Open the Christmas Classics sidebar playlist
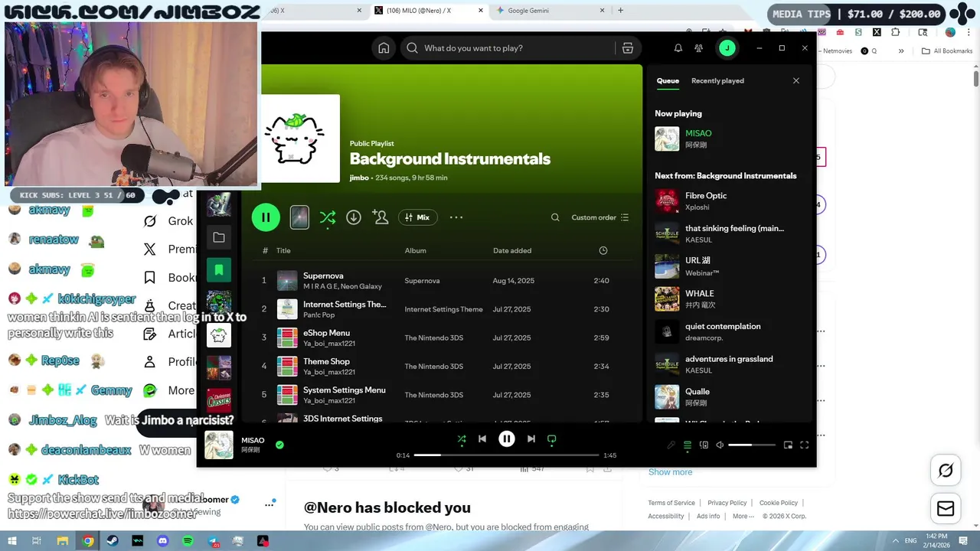 (x=219, y=400)
